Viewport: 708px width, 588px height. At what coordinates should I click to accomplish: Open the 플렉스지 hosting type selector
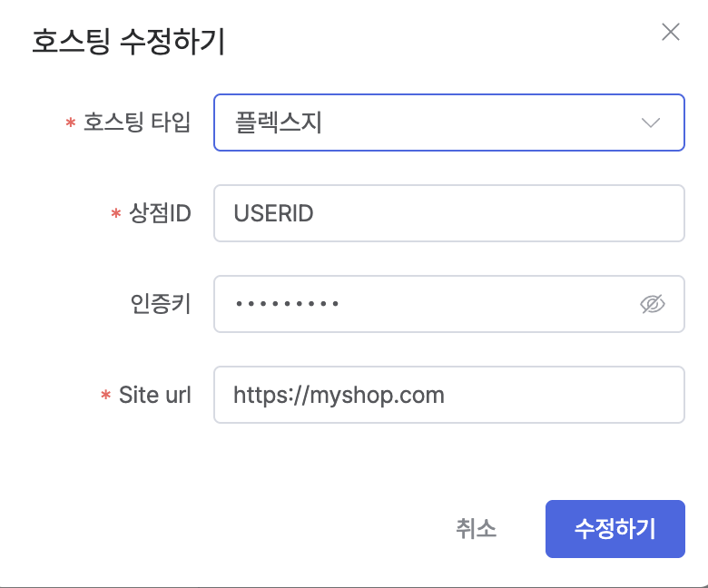(x=436, y=122)
